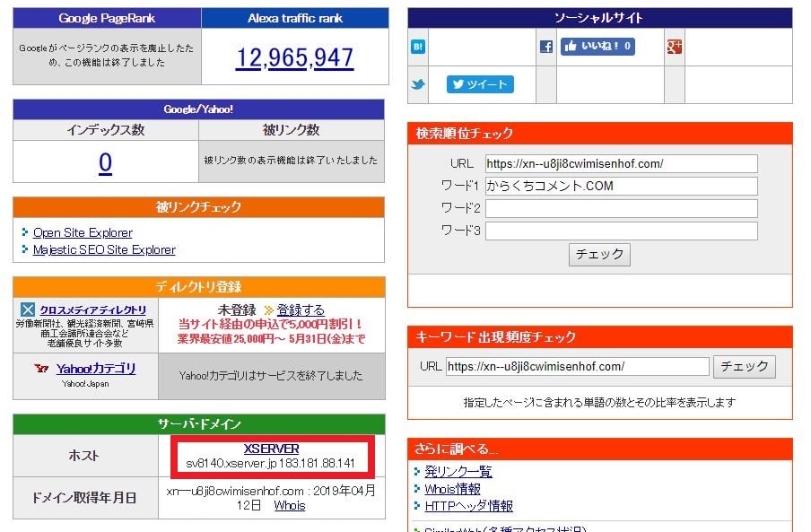Open the XSERVER host link

[271, 449]
